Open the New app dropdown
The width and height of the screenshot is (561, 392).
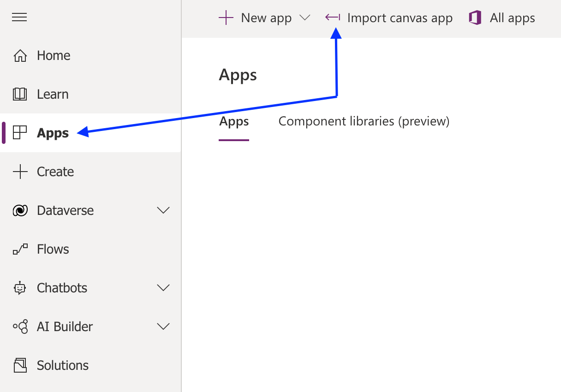[x=304, y=18]
